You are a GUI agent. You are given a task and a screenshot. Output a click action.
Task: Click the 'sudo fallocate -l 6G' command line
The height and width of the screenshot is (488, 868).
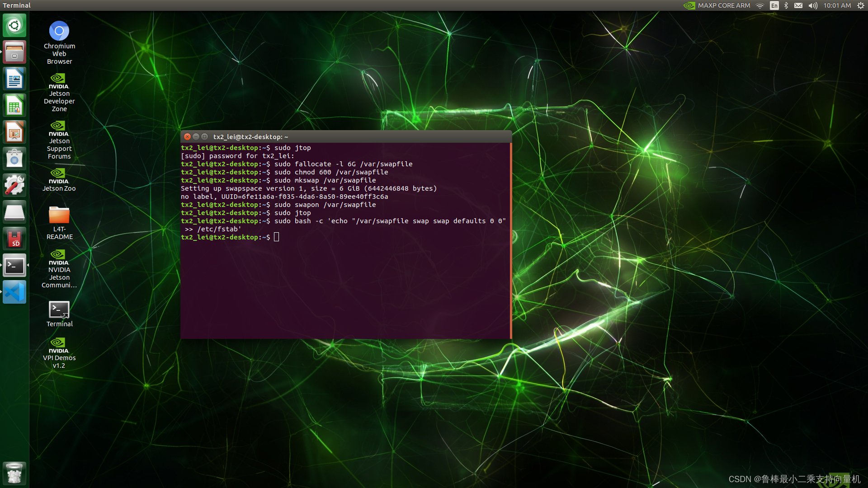[x=297, y=164]
